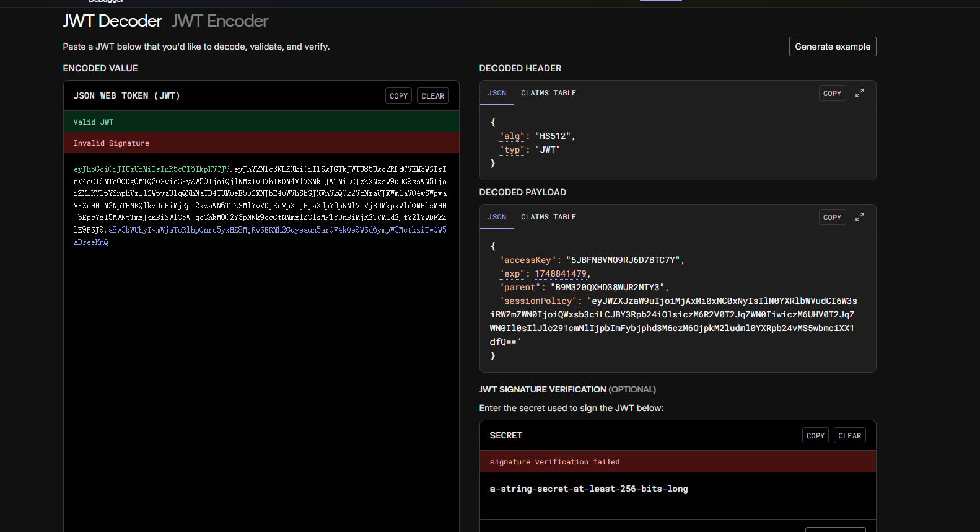The width and height of the screenshot is (980, 532).
Task: Clear the secret field
Action: click(x=849, y=436)
